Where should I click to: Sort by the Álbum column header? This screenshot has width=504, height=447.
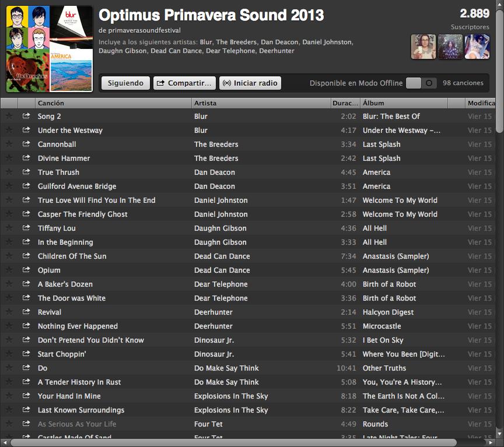(x=403, y=103)
